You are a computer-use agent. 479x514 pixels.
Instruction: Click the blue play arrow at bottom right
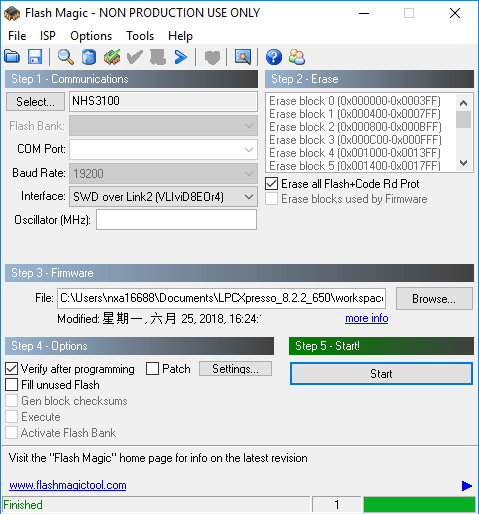(467, 486)
